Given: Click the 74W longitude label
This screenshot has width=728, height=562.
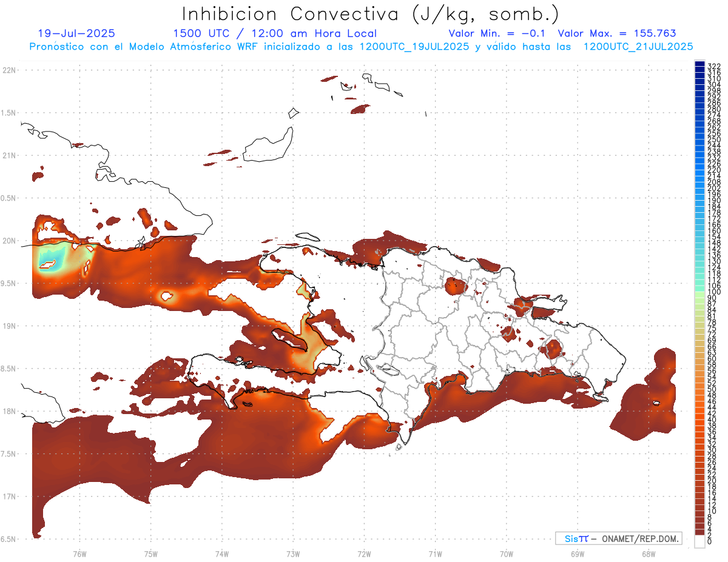Looking at the screenshot, I should click(x=222, y=554).
